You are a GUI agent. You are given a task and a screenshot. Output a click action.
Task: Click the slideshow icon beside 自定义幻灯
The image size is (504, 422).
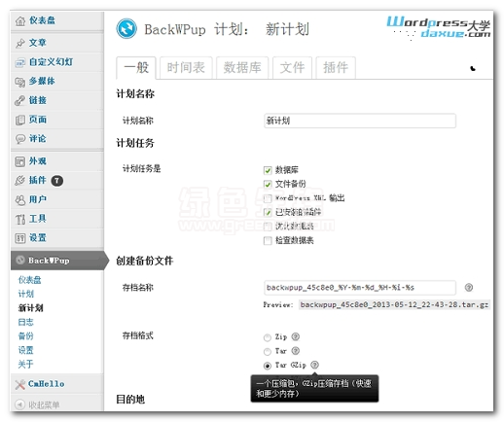click(20, 62)
